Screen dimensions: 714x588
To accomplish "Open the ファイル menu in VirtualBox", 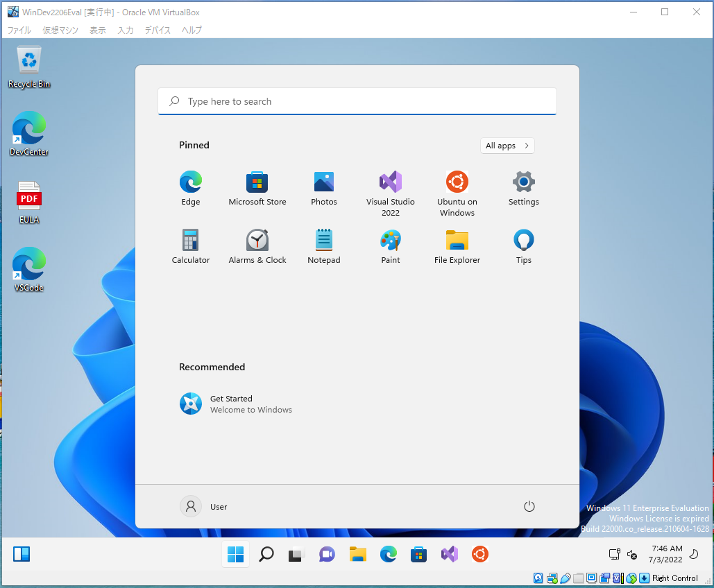I will coord(19,30).
